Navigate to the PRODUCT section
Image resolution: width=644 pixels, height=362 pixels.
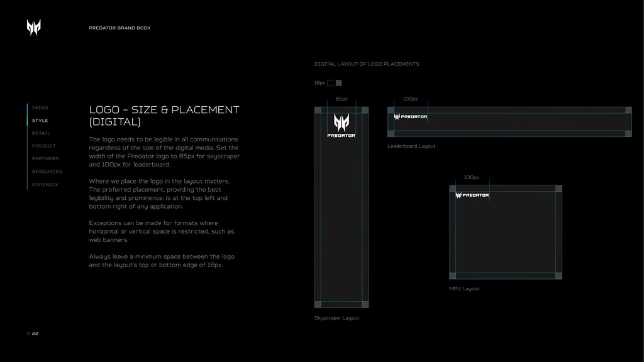[44, 146]
